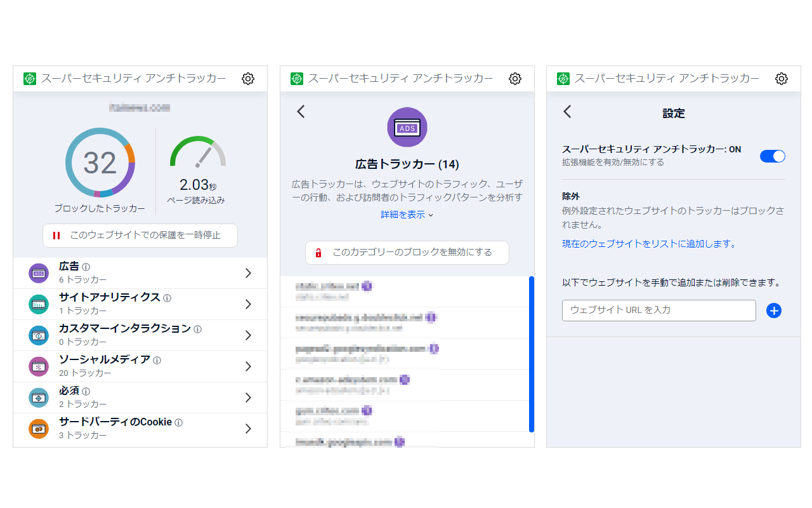Image resolution: width=812 pixels, height=508 pixels.
Task: Click the ブロックしたトラッカー label
Action: [x=100, y=209]
